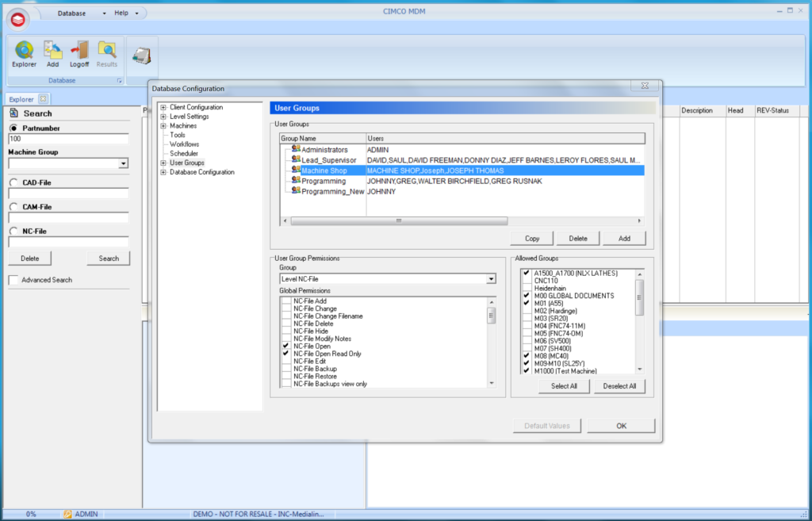The image size is (812, 521).
Task: Check the Heidenhain allowed group
Action: coord(527,288)
